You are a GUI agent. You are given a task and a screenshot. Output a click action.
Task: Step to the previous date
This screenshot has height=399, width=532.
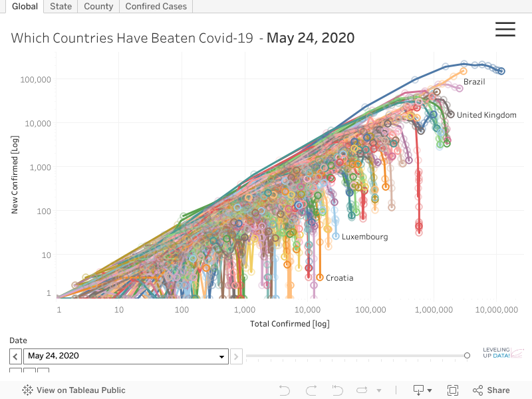point(16,356)
